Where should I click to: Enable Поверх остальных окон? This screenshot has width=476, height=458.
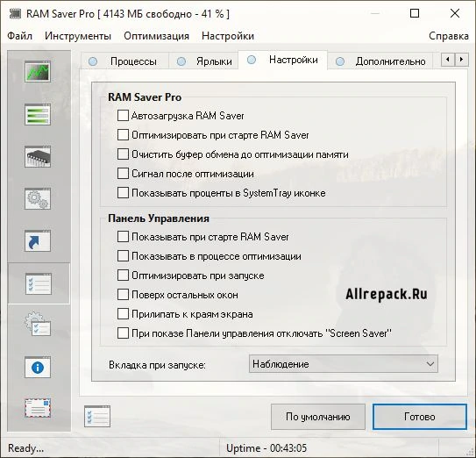click(123, 295)
